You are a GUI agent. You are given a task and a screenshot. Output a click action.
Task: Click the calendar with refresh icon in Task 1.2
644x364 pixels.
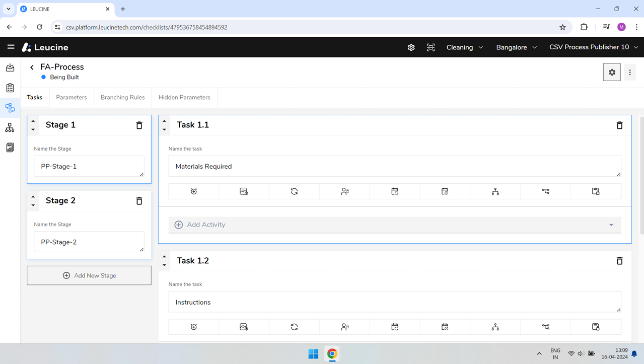395,327
